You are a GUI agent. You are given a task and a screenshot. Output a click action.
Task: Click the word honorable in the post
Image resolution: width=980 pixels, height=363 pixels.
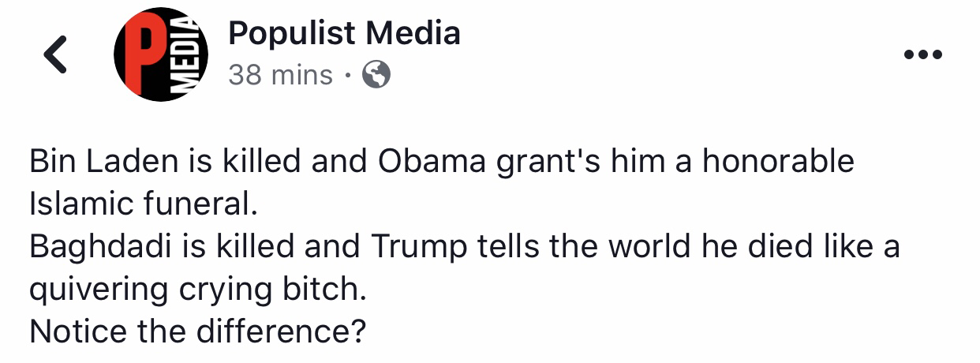[777, 161]
